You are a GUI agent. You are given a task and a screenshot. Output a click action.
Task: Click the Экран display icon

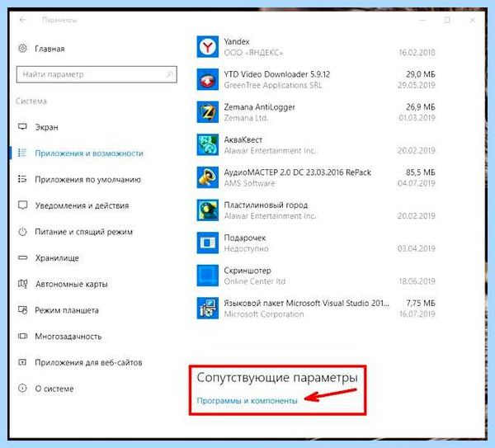point(22,126)
